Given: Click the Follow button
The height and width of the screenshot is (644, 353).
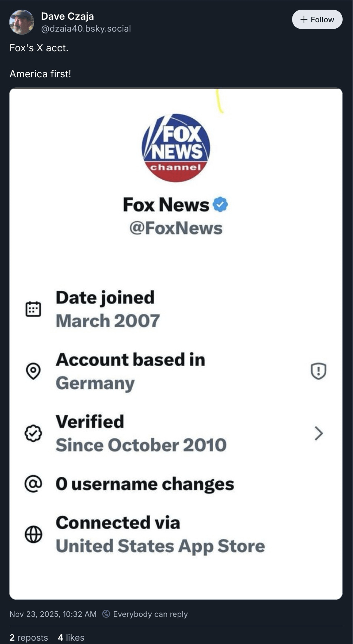Looking at the screenshot, I should click(317, 19).
